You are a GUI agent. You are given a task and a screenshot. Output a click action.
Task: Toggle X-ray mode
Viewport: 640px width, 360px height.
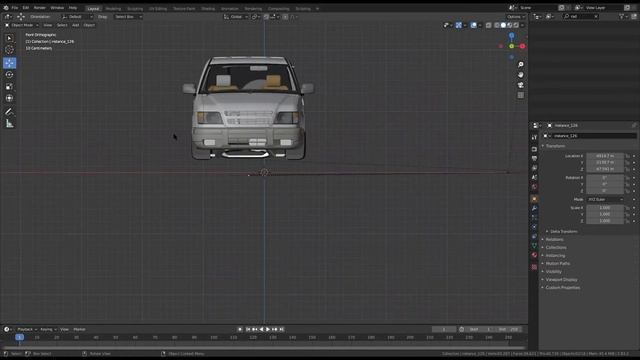click(x=489, y=25)
